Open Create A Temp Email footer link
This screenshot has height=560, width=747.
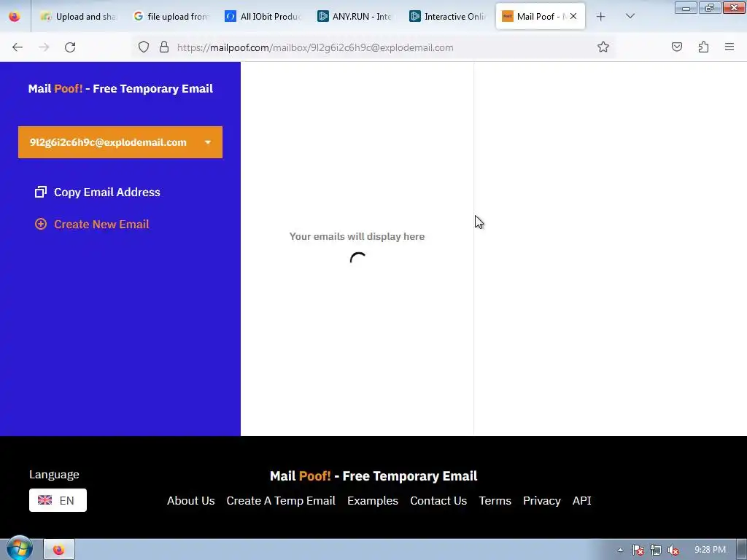(x=281, y=500)
